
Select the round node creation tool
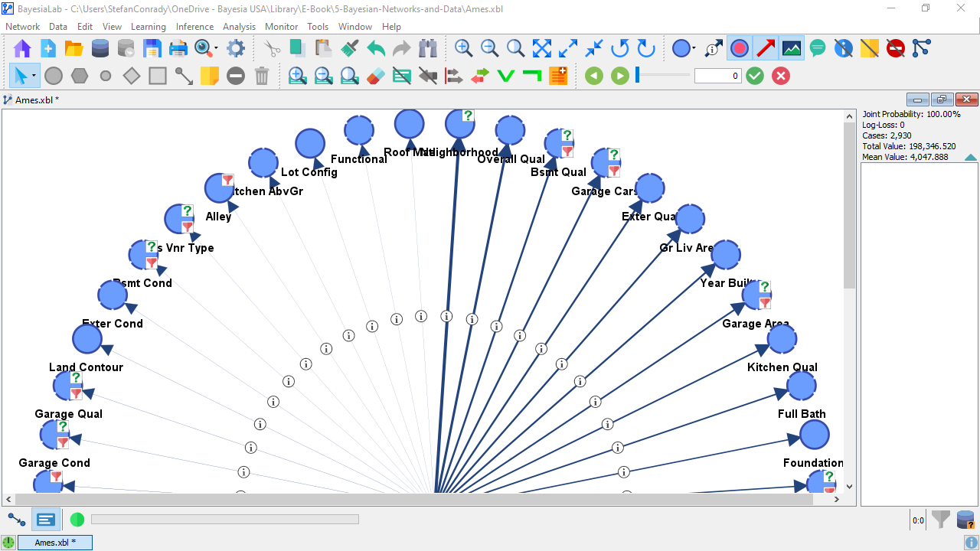click(x=54, y=76)
